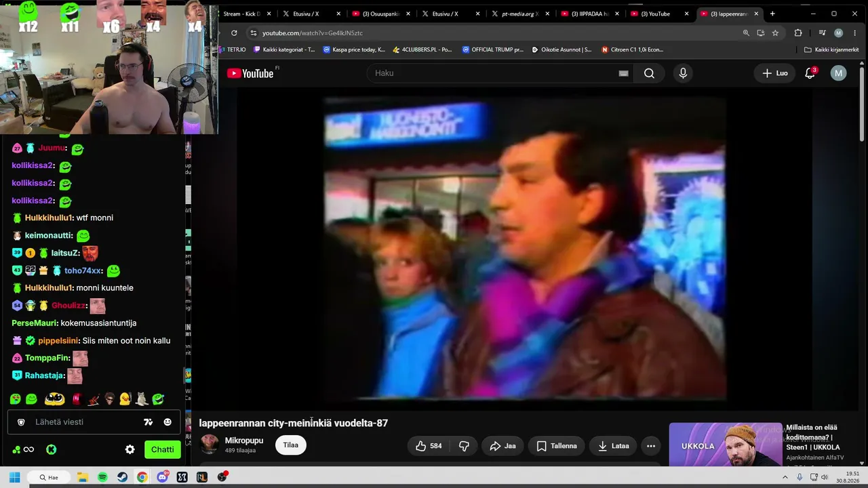The height and width of the screenshot is (488, 868).
Task: Open Windows Start menu
Action: (14, 477)
